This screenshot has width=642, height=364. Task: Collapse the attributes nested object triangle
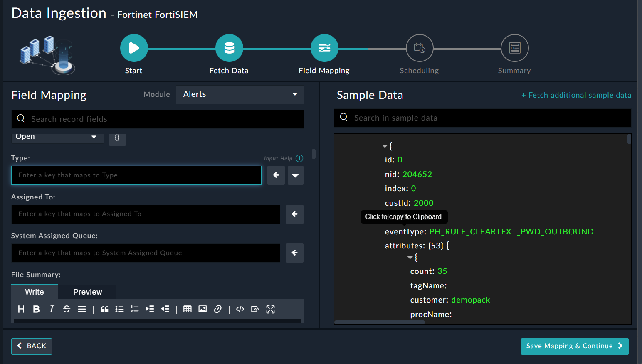pyautogui.click(x=410, y=258)
